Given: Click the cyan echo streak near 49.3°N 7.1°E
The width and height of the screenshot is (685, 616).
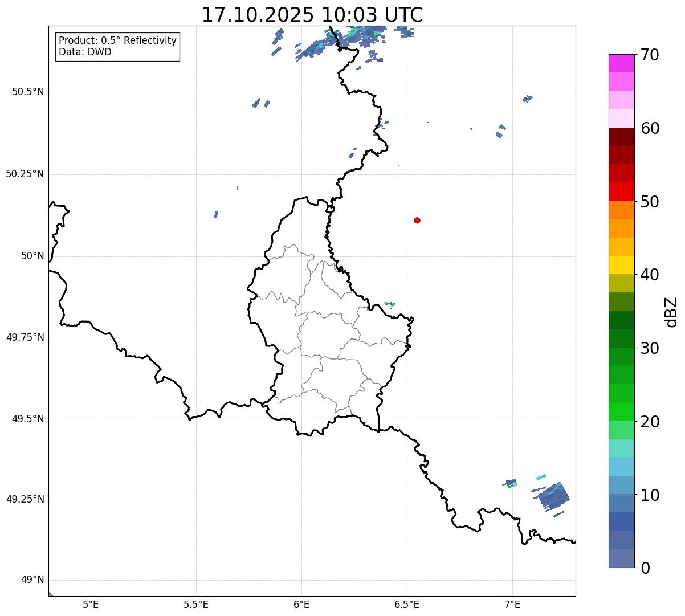Looking at the screenshot, I should point(541,477).
